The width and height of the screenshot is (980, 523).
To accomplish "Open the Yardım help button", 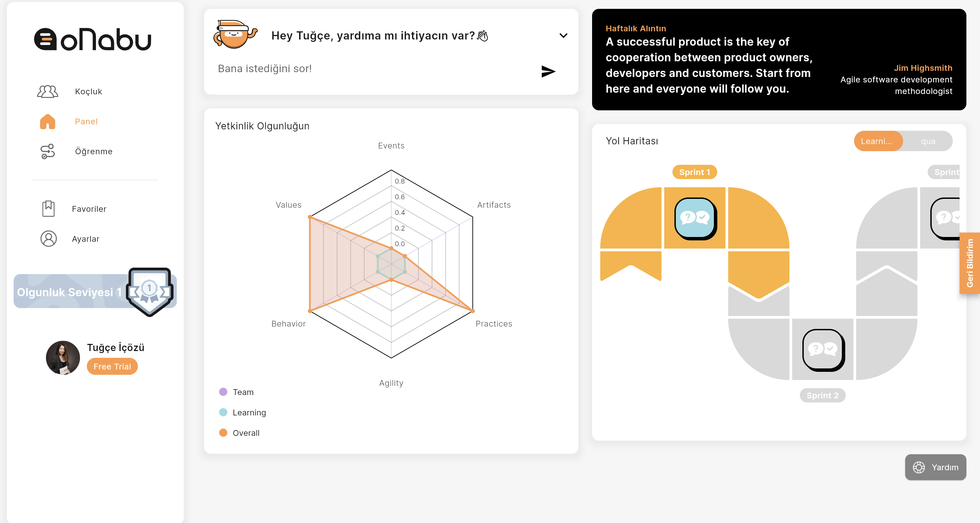I will point(935,467).
